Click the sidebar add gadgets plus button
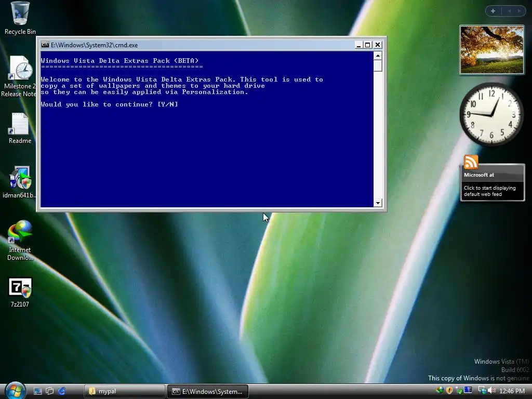Viewport: 532px width, 399px height. pos(494,11)
